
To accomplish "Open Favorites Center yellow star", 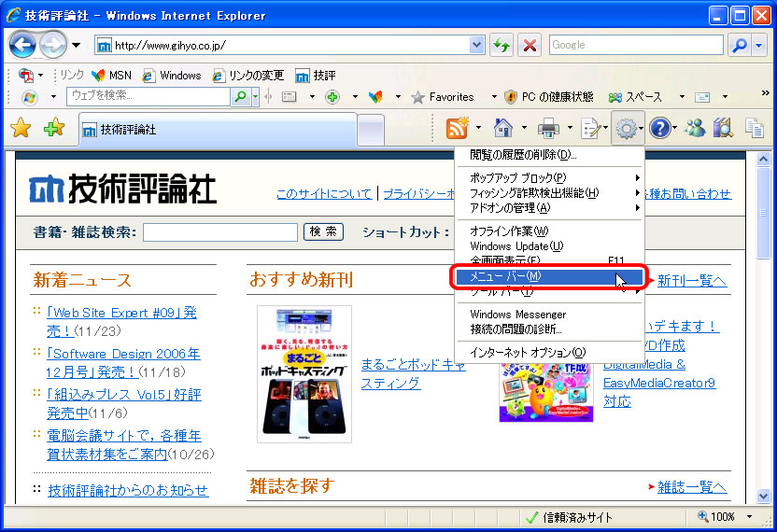I will pyautogui.click(x=21, y=128).
